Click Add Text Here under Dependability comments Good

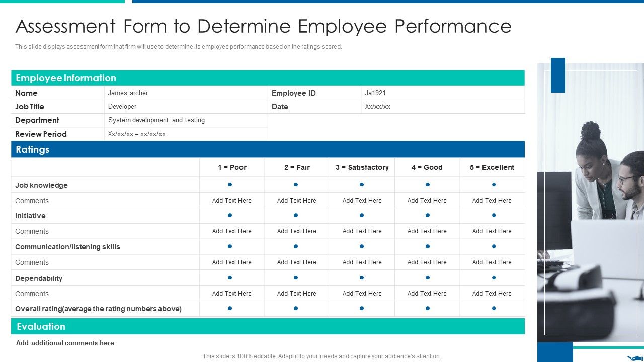tap(427, 294)
